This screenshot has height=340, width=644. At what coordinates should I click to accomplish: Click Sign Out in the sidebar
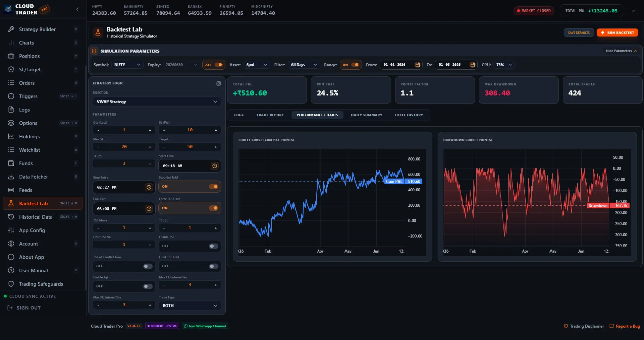pos(24,308)
